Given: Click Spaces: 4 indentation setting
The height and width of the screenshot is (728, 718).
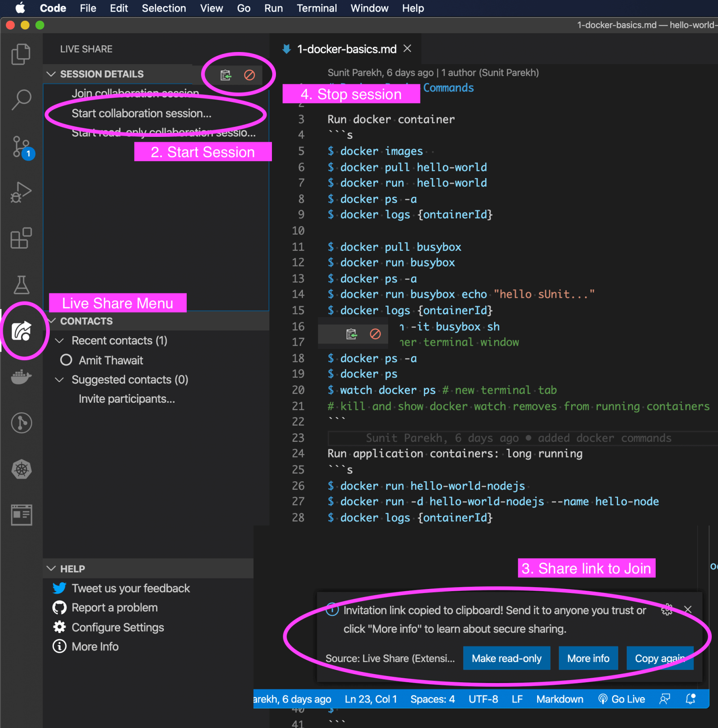Looking at the screenshot, I should pyautogui.click(x=433, y=699).
